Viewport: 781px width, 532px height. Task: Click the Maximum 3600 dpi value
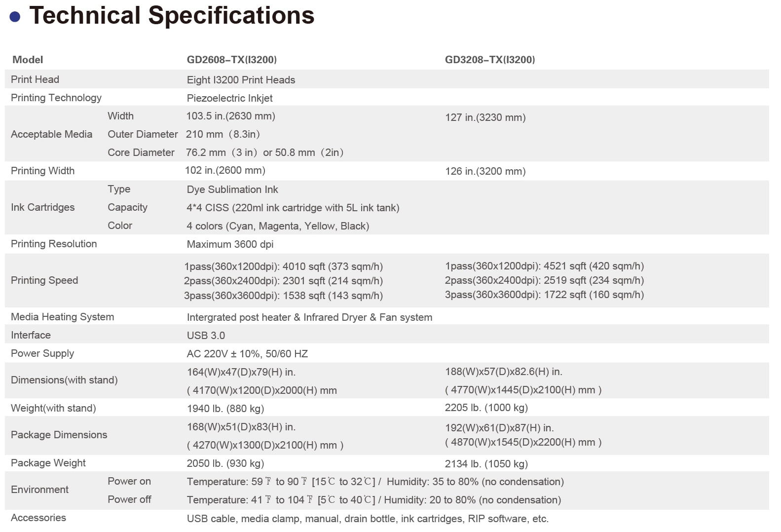pyautogui.click(x=230, y=244)
